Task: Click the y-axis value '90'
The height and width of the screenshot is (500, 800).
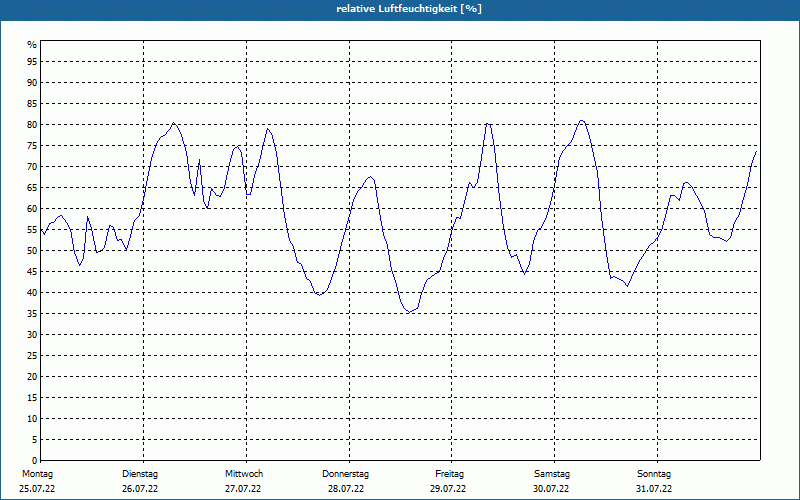Action: [x=32, y=83]
